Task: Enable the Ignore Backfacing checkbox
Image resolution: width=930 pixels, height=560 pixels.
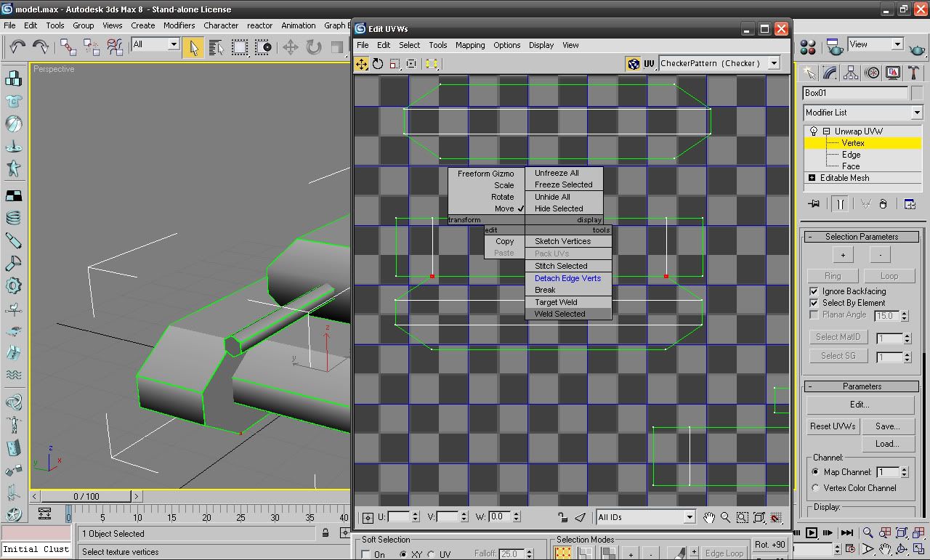Action: (814, 291)
